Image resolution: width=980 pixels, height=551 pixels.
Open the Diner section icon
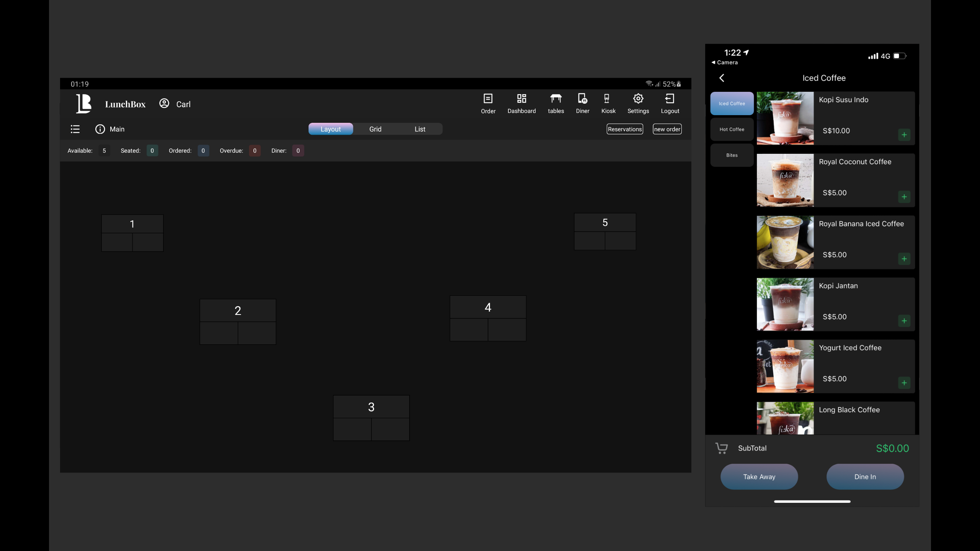(582, 99)
